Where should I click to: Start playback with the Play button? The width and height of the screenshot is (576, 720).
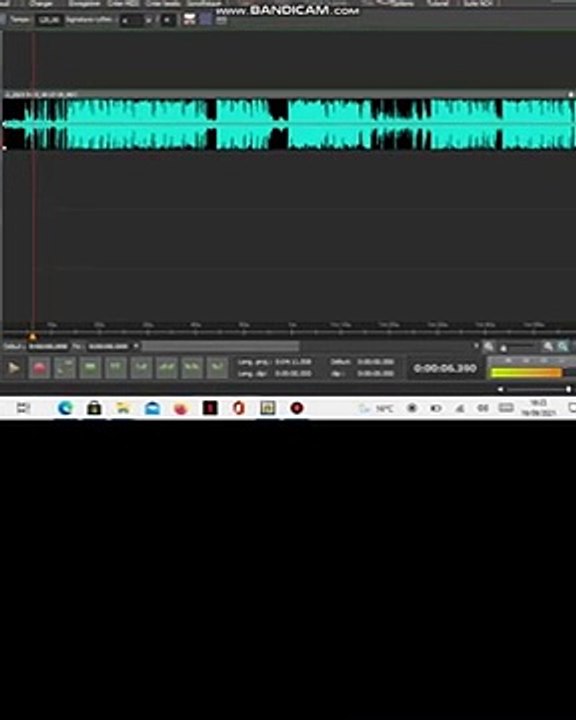[13, 368]
